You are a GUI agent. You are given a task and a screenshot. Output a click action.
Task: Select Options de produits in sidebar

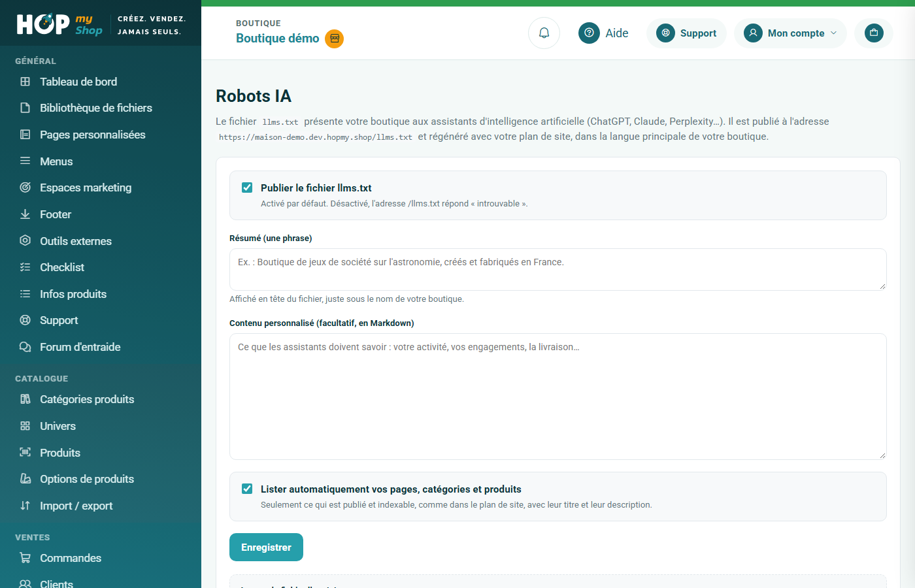(x=87, y=479)
